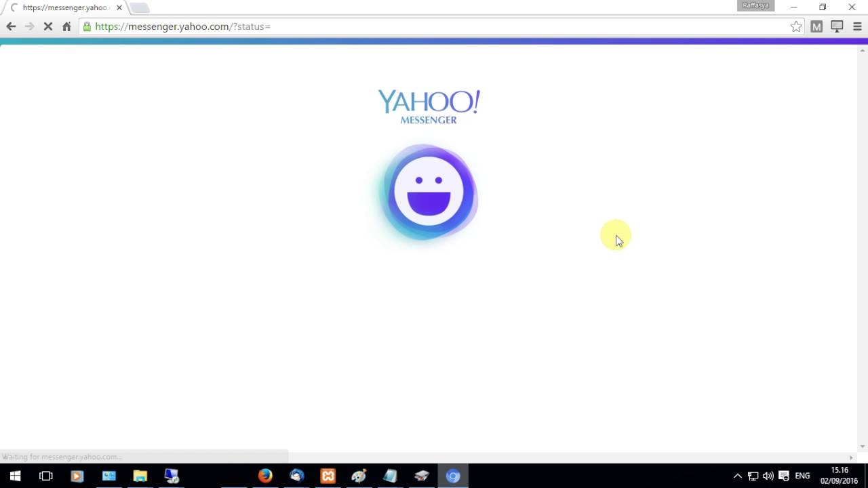
Task: Click the scroll up arrow of page scrollbar
Action: 863,51
